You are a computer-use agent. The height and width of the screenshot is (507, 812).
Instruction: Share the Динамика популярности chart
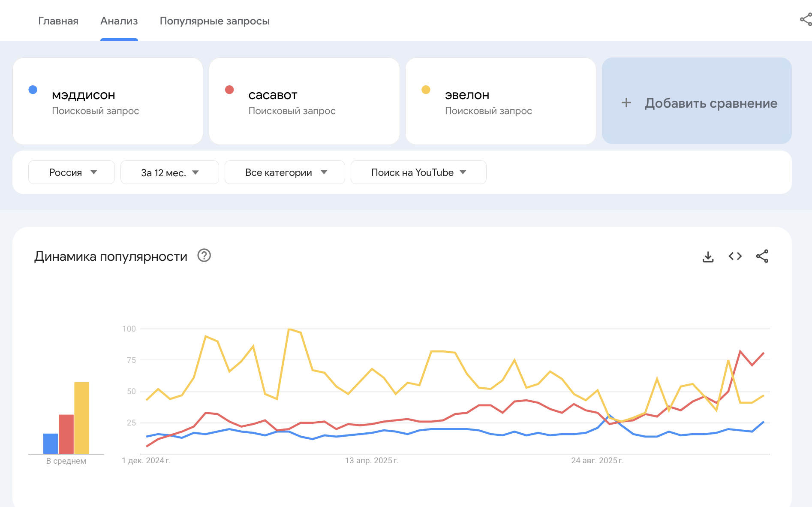762,257
